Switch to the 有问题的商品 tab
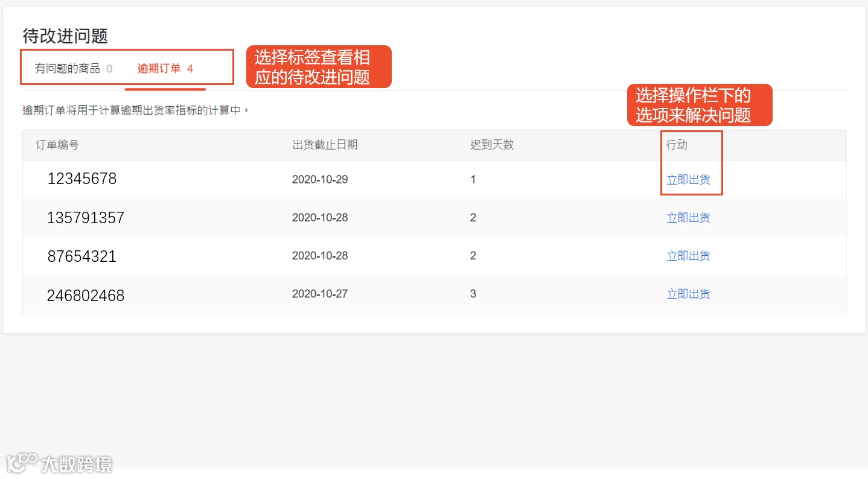868x479 pixels. [x=74, y=69]
